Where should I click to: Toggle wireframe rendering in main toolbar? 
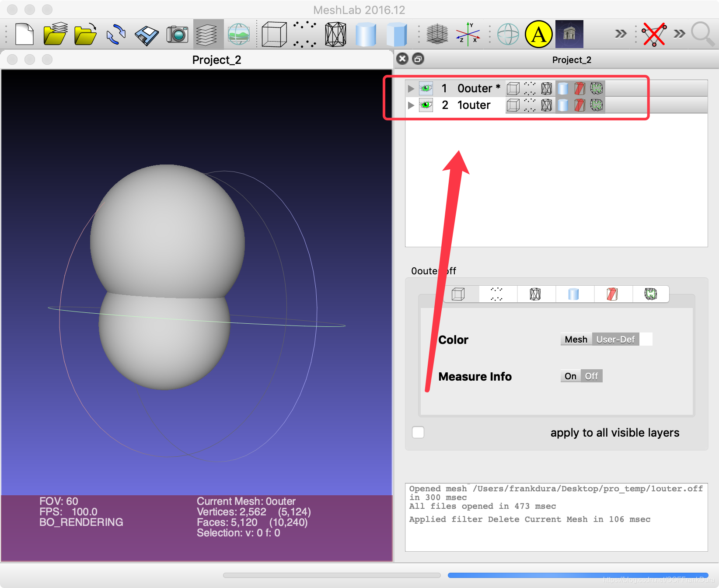[335, 34]
